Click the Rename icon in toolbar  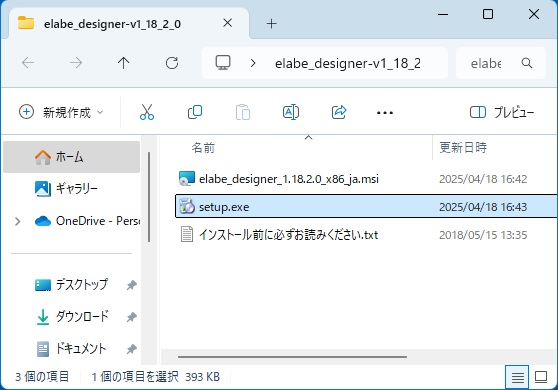tap(291, 112)
